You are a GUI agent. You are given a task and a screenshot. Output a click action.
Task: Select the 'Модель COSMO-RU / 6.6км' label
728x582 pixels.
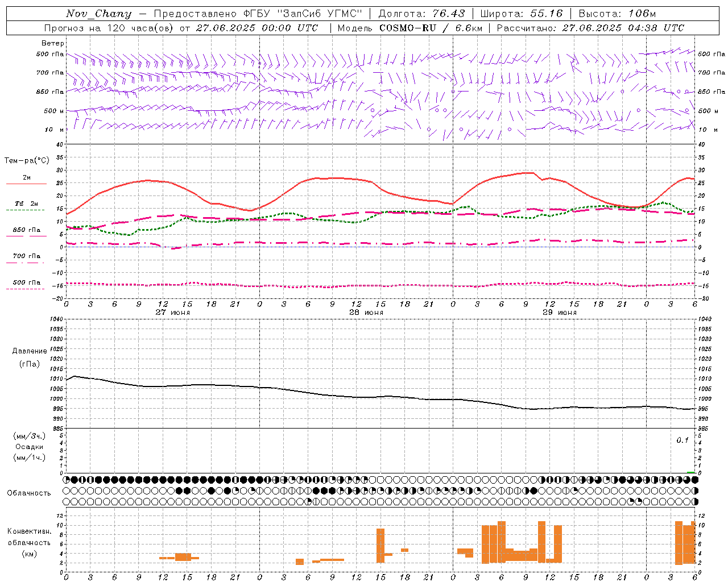click(409, 28)
